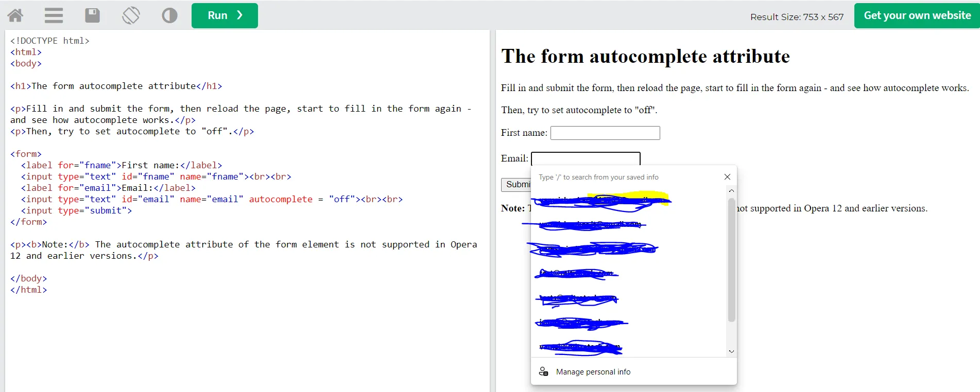Screen dimensions: 980x392
Task: Click the autofill list scroll-down arrow
Action: [731, 351]
